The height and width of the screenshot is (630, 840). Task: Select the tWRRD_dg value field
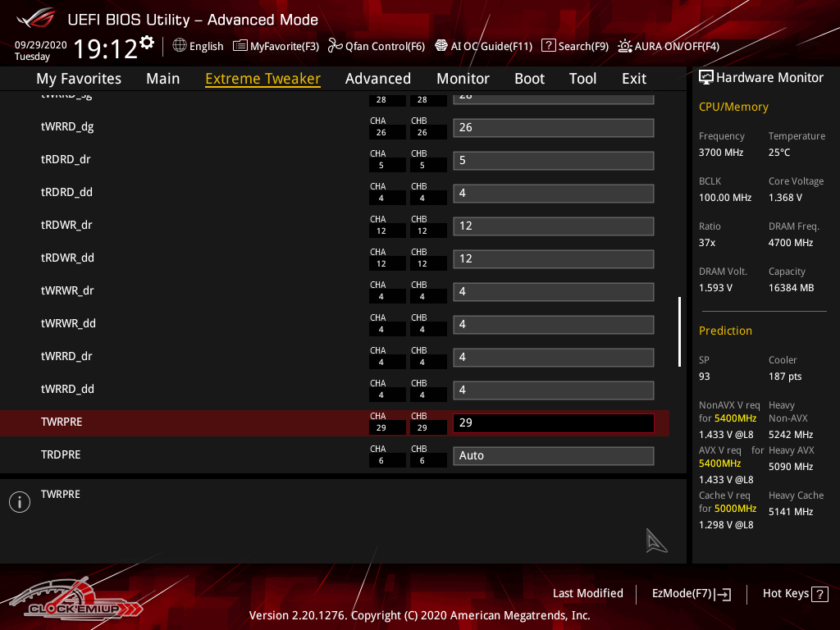pyautogui.click(x=553, y=127)
